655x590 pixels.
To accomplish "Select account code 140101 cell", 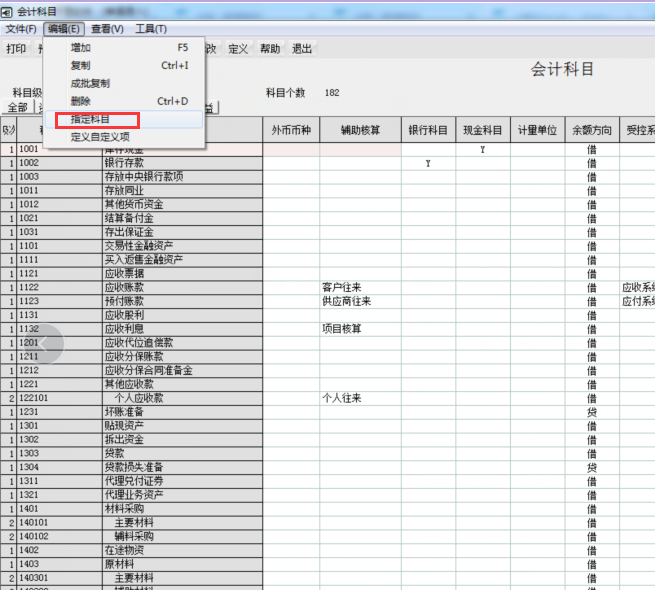I will [x=59, y=523].
